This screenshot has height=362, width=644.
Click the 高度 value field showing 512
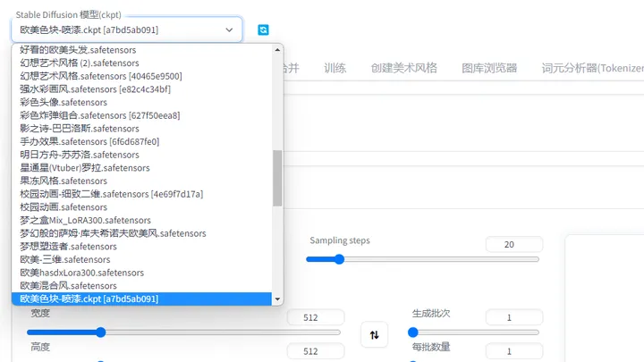[x=316, y=352]
